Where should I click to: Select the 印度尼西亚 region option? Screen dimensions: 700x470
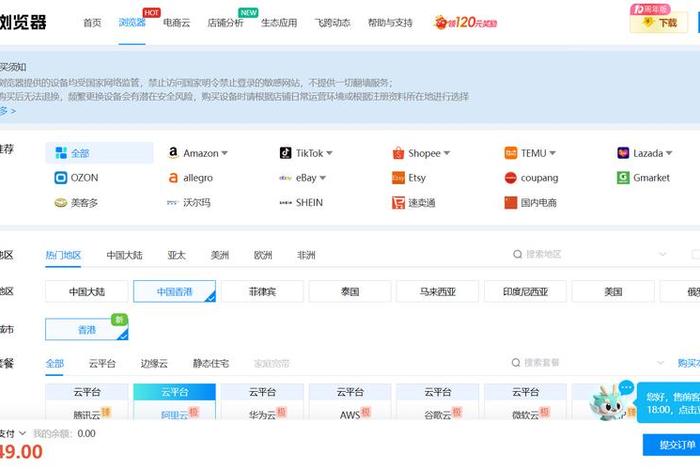pyautogui.click(x=525, y=291)
